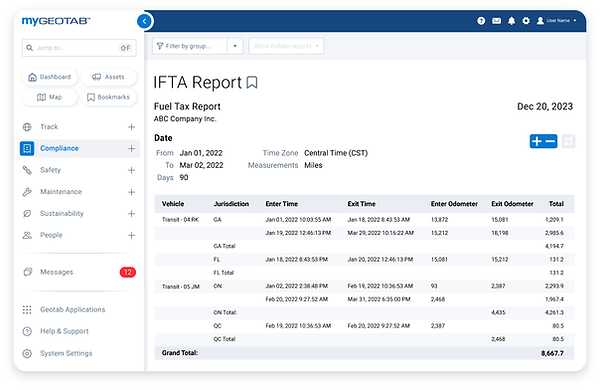Screen dimensions: 600x390
Task: Open the Map view
Action: (x=50, y=97)
